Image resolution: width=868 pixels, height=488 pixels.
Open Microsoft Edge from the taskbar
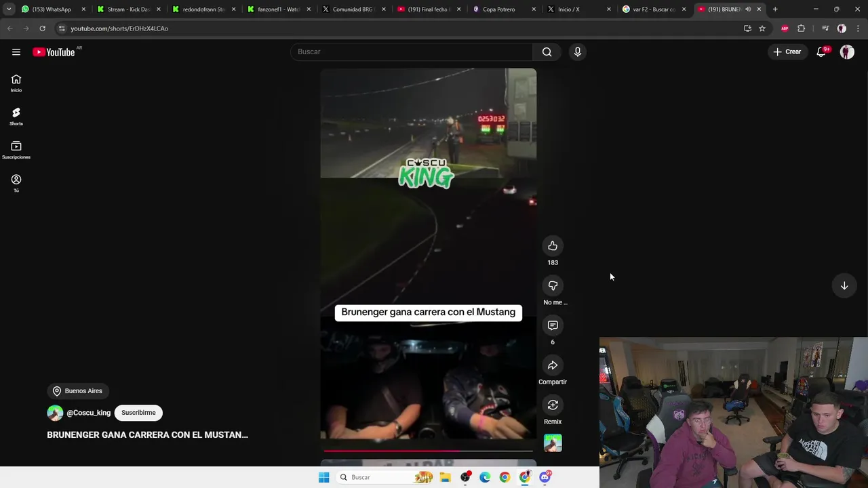pyautogui.click(x=485, y=477)
